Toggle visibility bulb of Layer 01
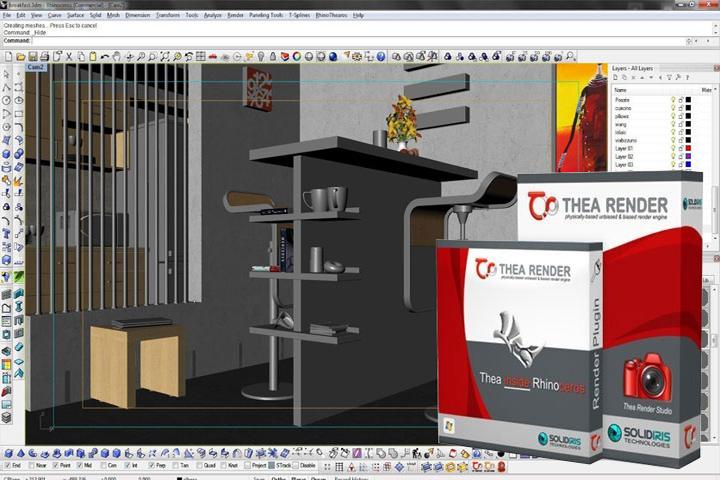 pos(673,148)
